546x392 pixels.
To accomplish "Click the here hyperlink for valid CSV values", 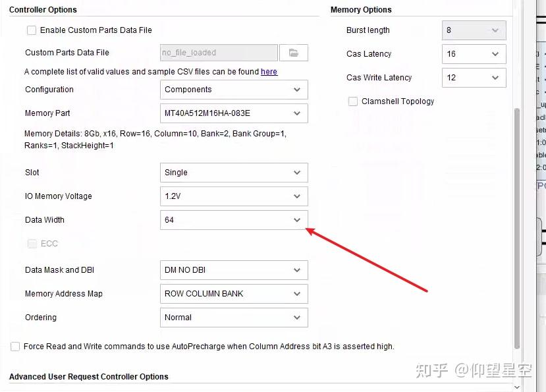I will tap(269, 71).
